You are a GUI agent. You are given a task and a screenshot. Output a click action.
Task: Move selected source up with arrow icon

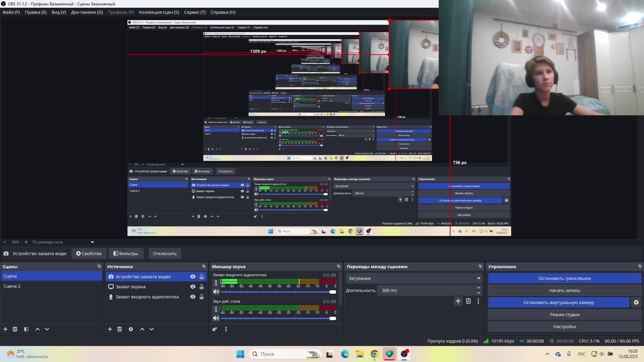click(x=142, y=329)
